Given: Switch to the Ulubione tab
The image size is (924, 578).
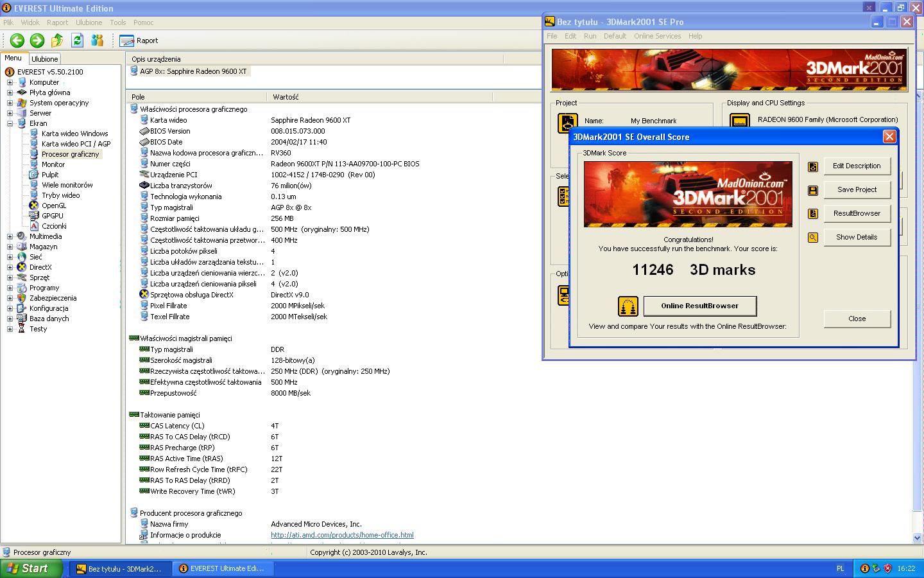Looking at the screenshot, I should pos(44,58).
